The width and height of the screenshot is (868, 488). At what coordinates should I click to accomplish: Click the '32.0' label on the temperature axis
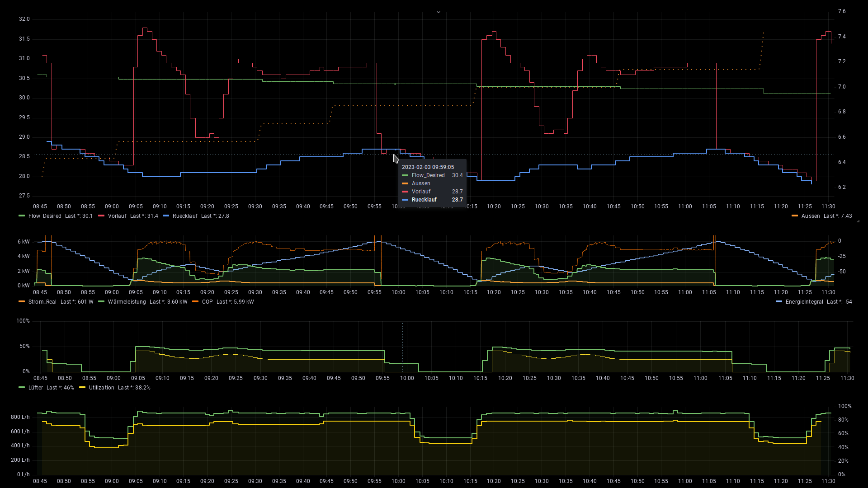(x=24, y=19)
